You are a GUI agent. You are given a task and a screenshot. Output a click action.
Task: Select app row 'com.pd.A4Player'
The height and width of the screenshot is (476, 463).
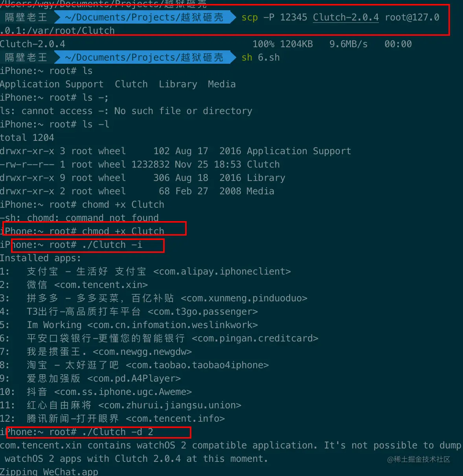[x=90, y=378]
